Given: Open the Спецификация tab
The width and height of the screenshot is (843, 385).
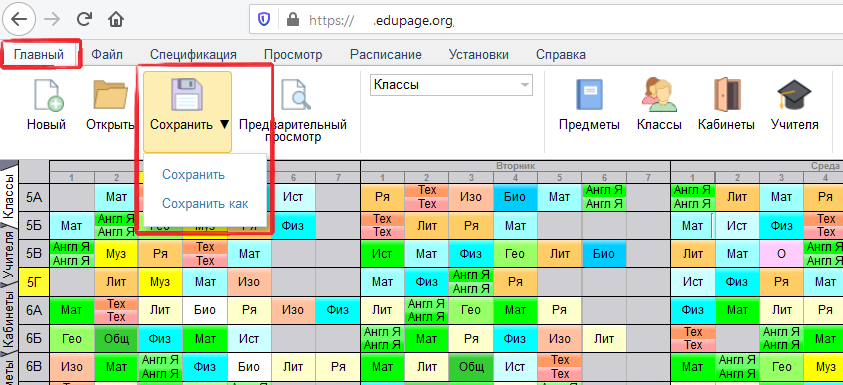Looking at the screenshot, I should 193,54.
